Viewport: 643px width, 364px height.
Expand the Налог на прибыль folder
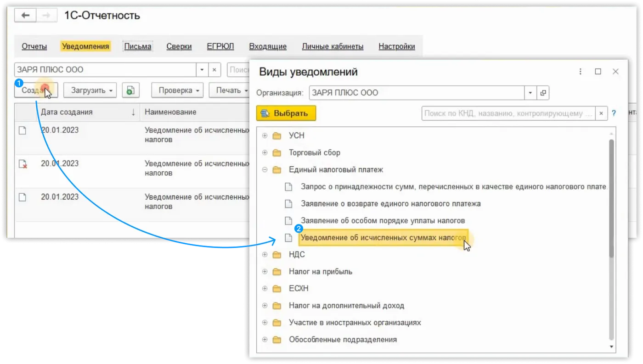pos(265,272)
